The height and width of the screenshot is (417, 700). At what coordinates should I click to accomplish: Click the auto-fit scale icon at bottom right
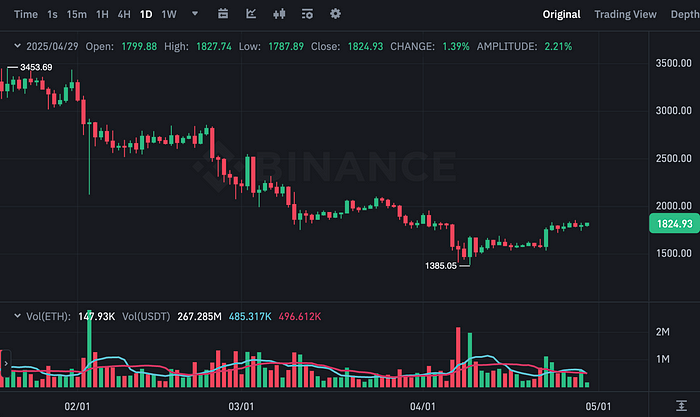[x=681, y=405]
